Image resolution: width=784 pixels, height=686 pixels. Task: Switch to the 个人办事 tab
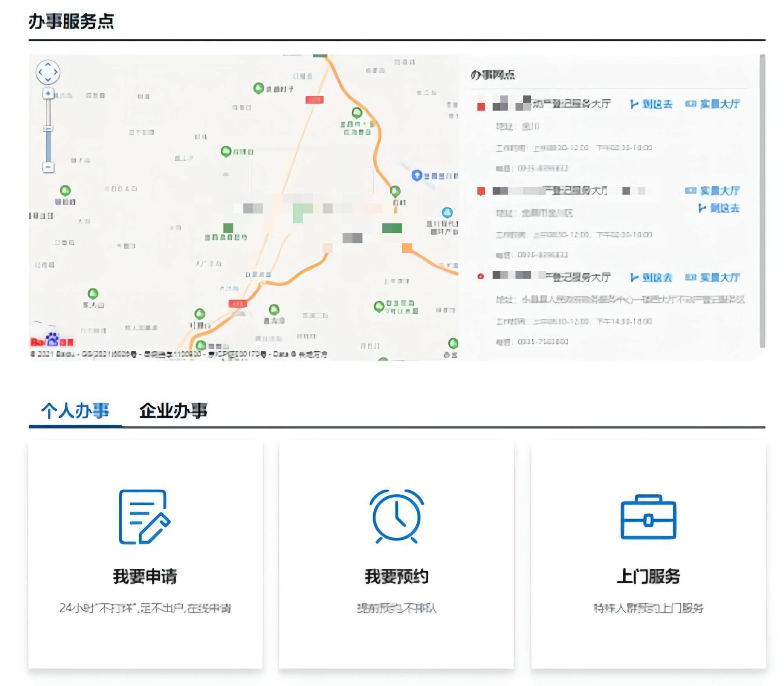coord(75,411)
